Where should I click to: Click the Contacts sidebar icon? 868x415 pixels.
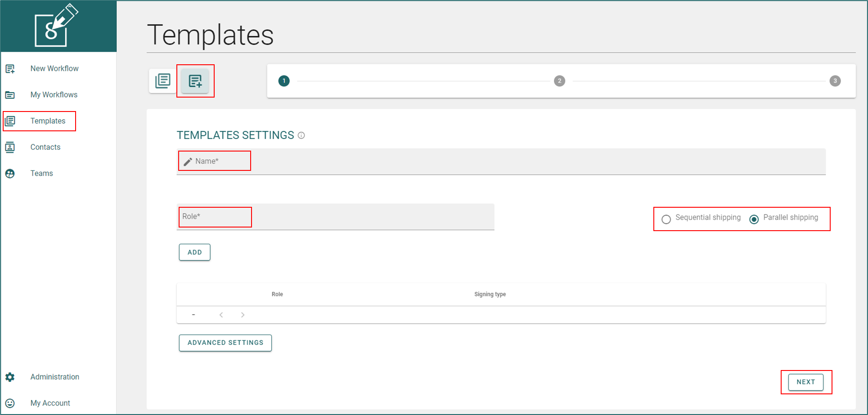pyautogui.click(x=10, y=147)
